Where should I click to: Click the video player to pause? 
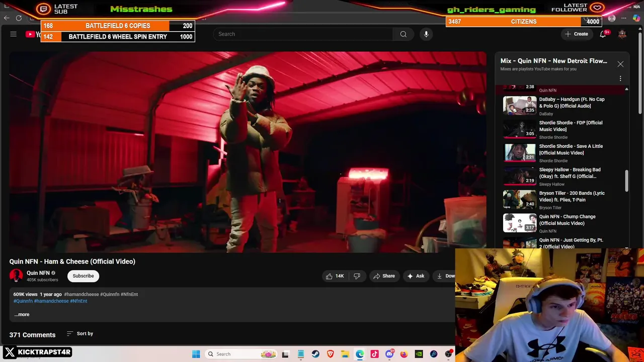248,152
